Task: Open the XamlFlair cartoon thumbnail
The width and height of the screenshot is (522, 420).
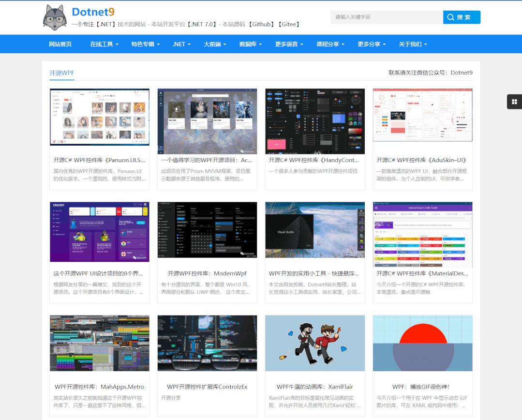Action: pyautogui.click(x=315, y=343)
